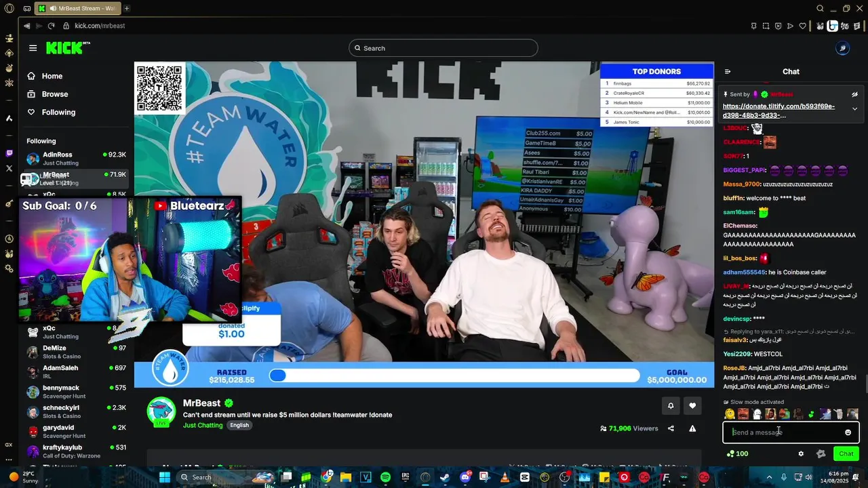The width and height of the screenshot is (868, 488).
Task: Open the pinned donate.tiltify.com link
Action: coord(778,110)
